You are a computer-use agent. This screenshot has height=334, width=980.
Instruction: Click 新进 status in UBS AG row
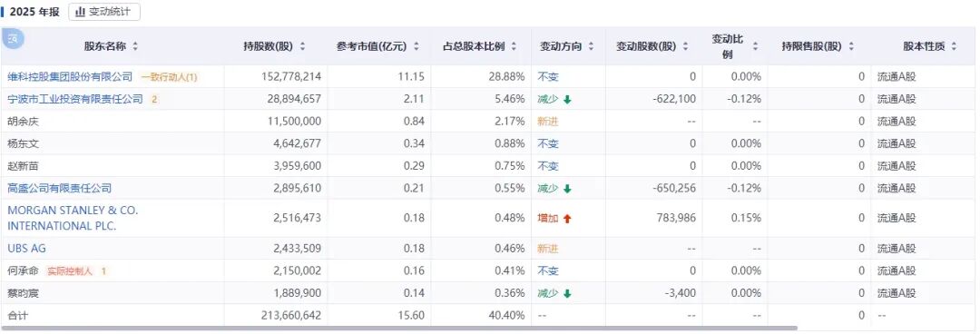pyautogui.click(x=547, y=249)
